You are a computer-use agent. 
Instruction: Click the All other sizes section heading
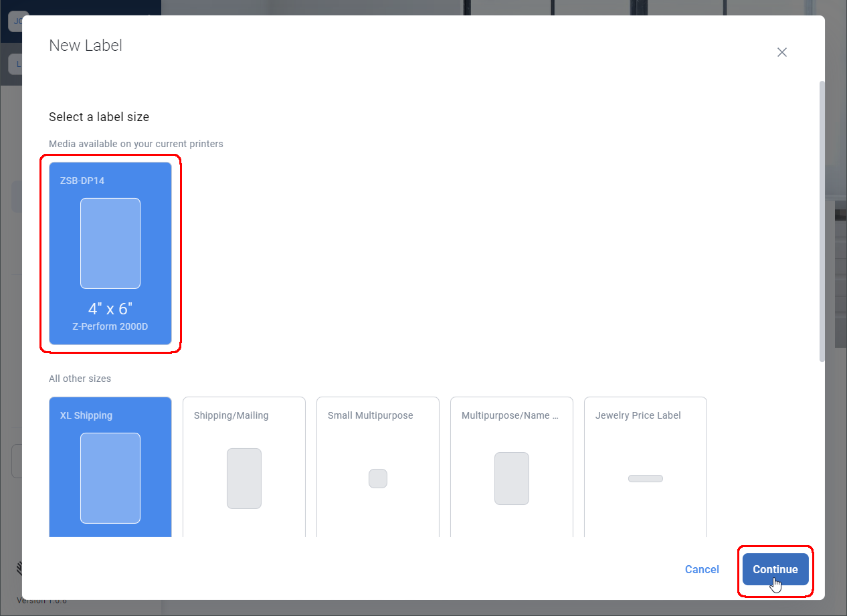pos(80,379)
